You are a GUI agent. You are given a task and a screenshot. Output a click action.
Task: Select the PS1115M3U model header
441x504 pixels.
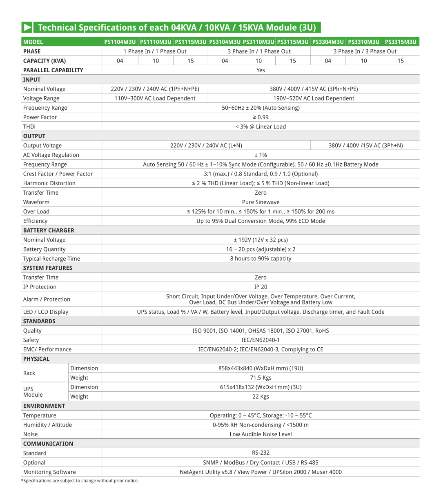[191, 42]
